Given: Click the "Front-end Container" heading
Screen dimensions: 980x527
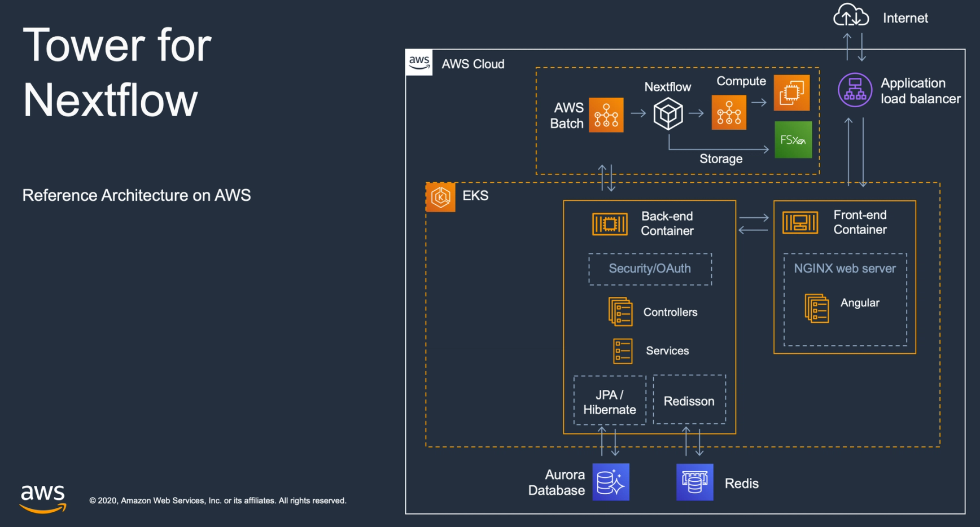Looking at the screenshot, I should tap(860, 222).
